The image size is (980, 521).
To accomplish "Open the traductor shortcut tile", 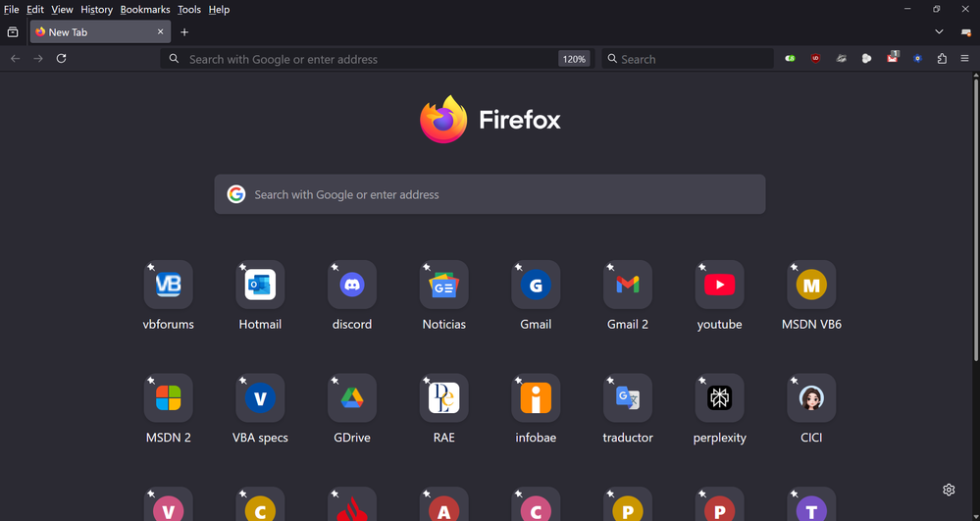I will click(628, 397).
